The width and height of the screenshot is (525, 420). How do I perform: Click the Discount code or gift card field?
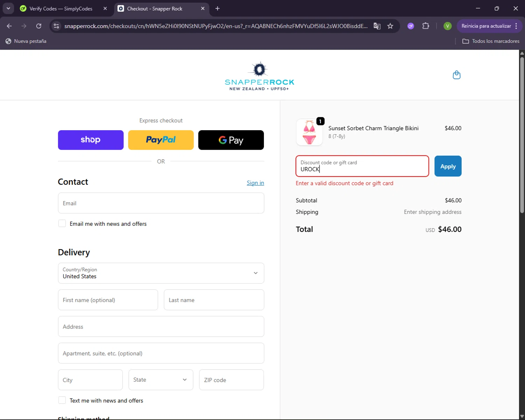(x=362, y=166)
